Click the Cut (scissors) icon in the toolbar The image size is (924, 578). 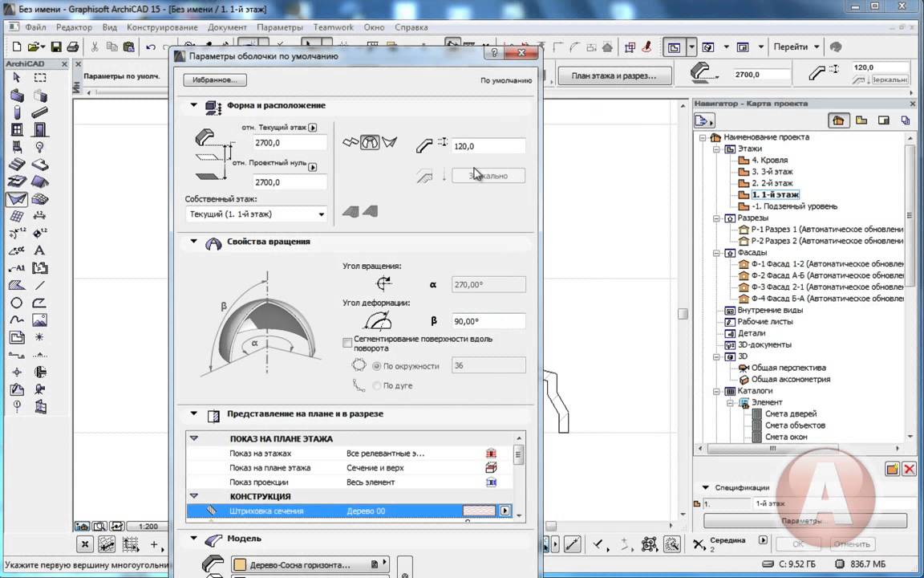point(95,47)
